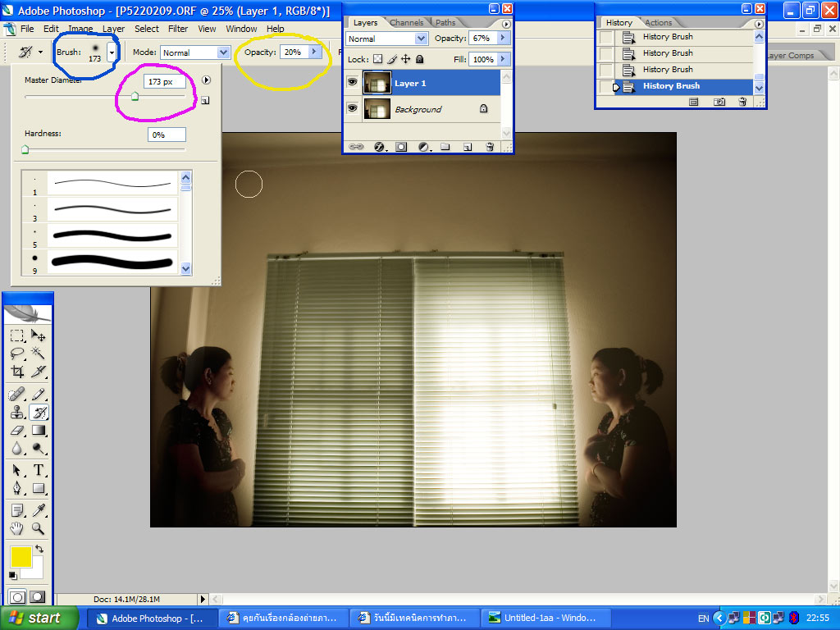Click the Master Diameter input field
This screenshot has height=630, width=840.
(x=165, y=82)
